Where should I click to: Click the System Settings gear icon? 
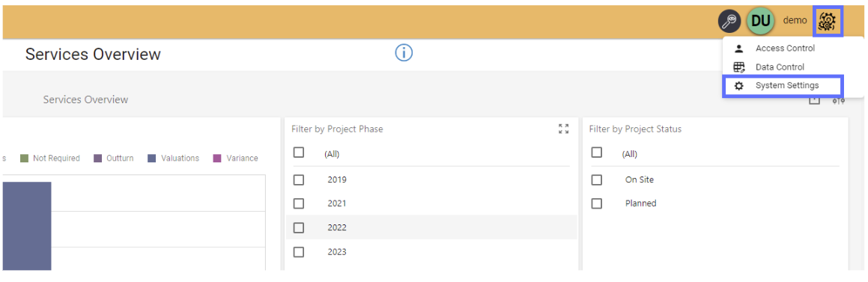click(738, 86)
